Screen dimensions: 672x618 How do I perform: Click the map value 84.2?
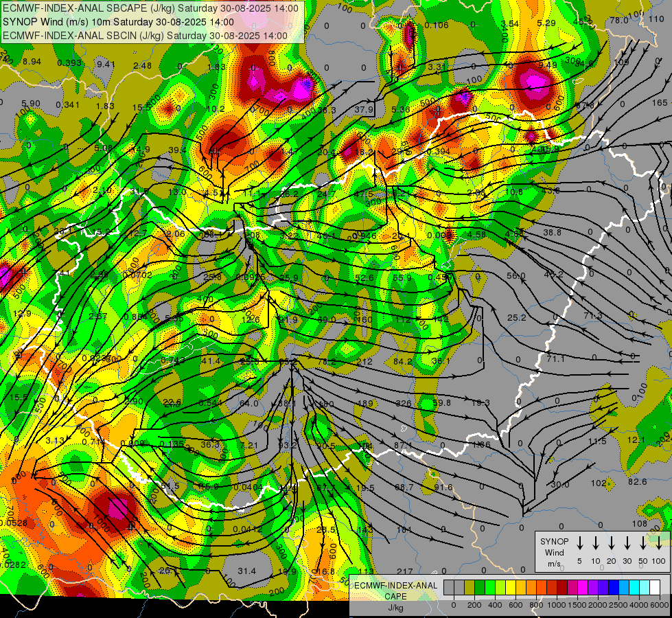(402, 362)
